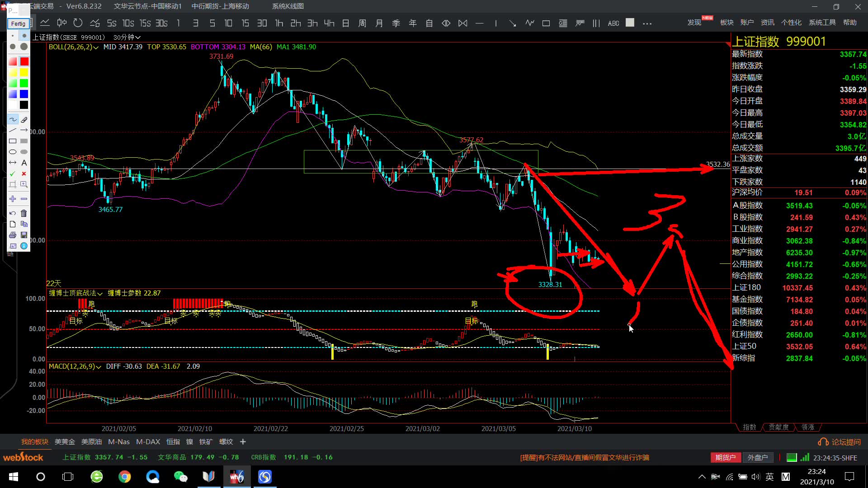Undo last annotation stroke
The image size is (868, 488).
(x=13, y=213)
